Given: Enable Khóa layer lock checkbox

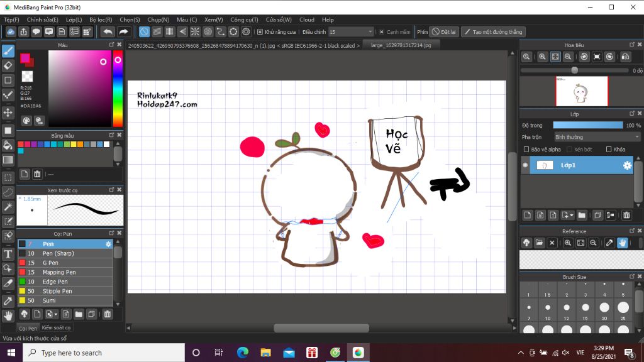Looking at the screenshot, I should point(609,150).
